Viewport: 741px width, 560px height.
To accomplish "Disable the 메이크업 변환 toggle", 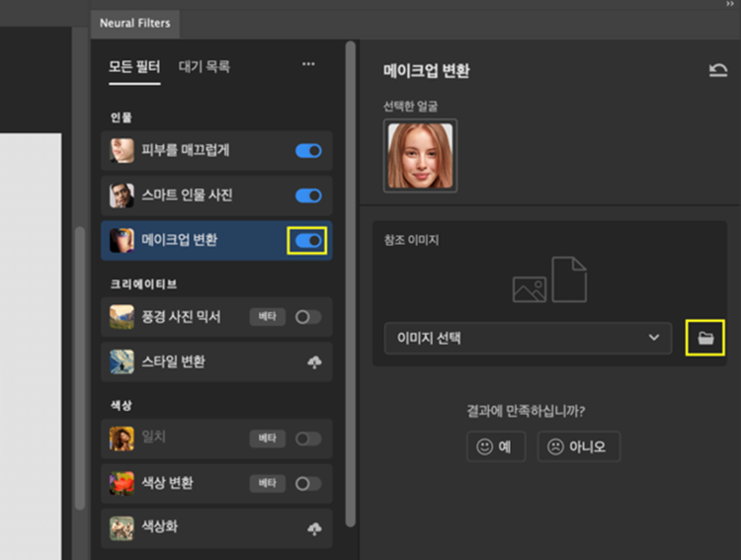I will [x=308, y=241].
